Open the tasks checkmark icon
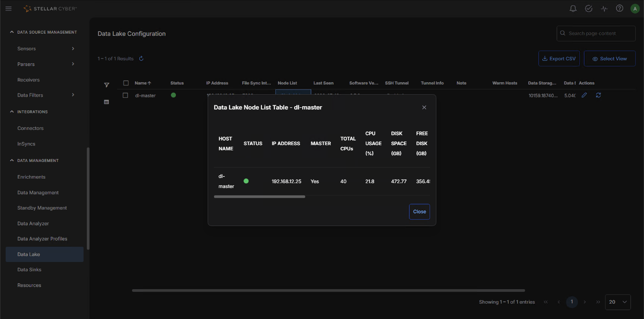This screenshot has width=644, height=319. click(x=589, y=8)
